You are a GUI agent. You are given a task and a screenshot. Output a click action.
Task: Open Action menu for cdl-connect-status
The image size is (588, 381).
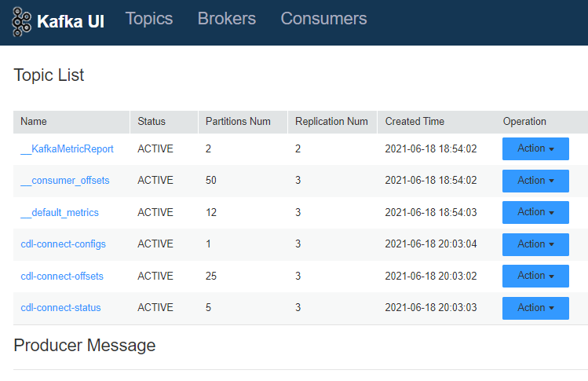click(x=535, y=308)
